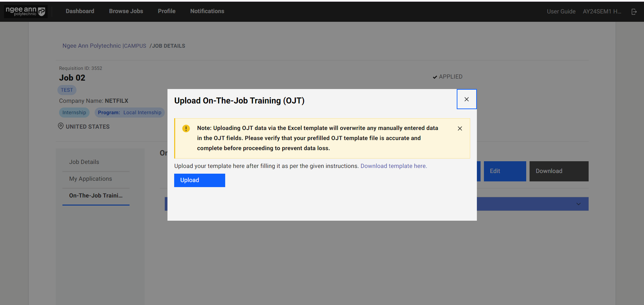Click the warning exclamation icon in the note
The image size is (644, 305).
pyautogui.click(x=186, y=128)
